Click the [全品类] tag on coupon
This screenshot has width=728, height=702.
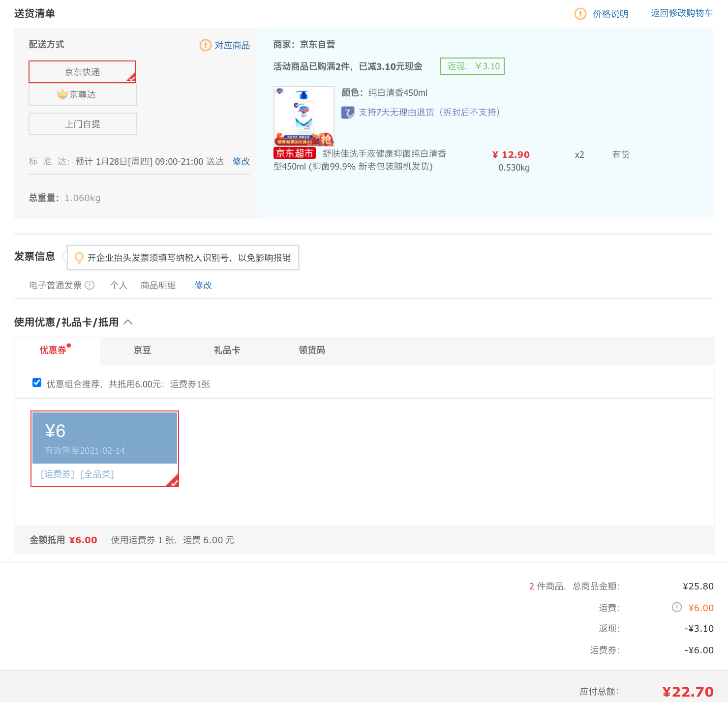[97, 474]
